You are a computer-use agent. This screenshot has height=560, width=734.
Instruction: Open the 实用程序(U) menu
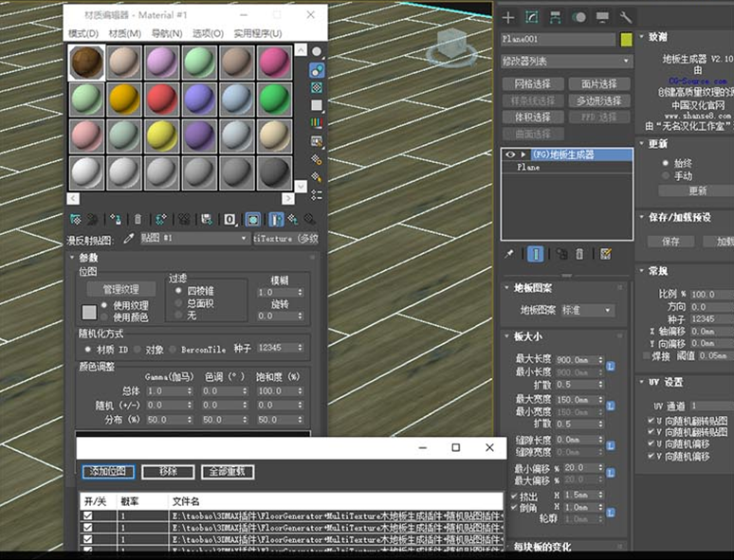click(x=257, y=33)
